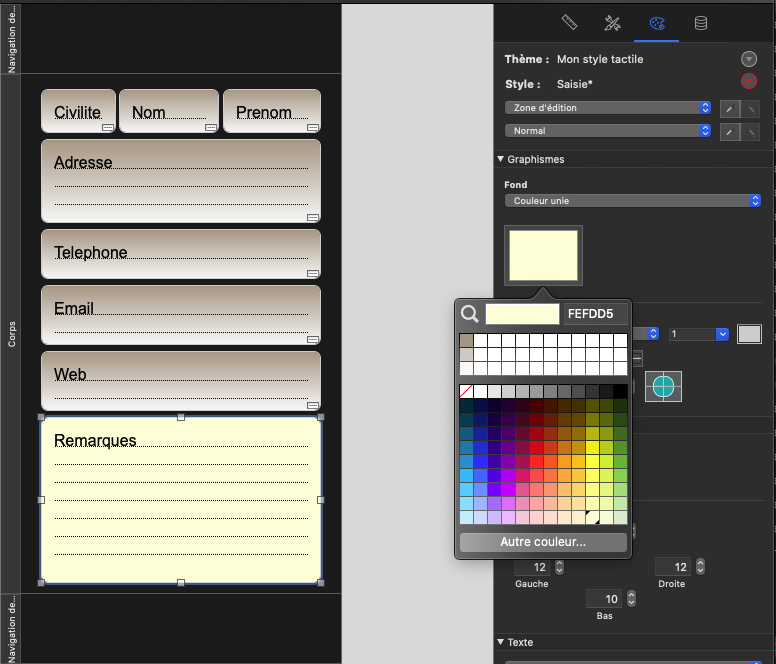
Task: Click the magnifier eyedropper in color popup
Action: 470,314
